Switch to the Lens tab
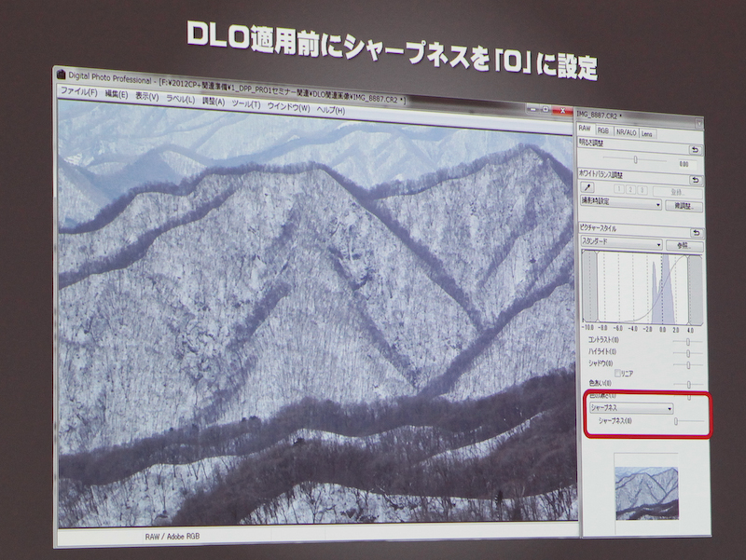Screen dimensions: 746x560 [x=647, y=134]
